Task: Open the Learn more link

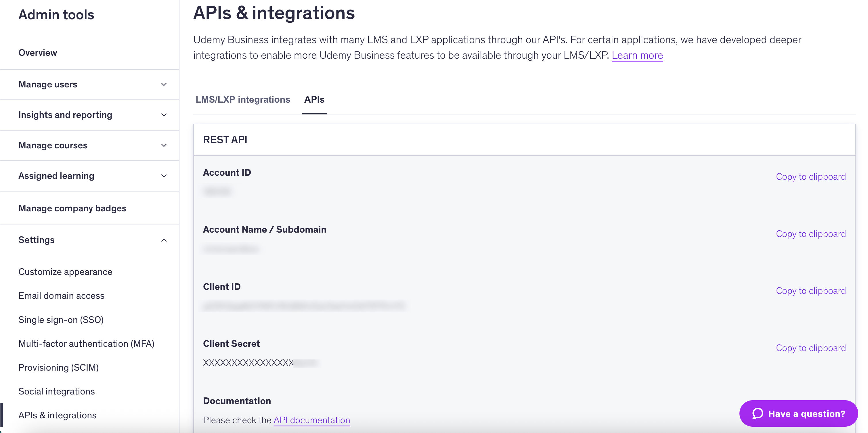Action: (637, 55)
